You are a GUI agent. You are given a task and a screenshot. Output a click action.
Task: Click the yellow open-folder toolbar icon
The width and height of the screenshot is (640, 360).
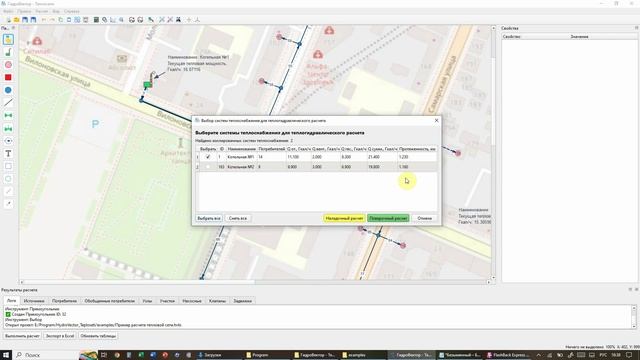point(16,20)
